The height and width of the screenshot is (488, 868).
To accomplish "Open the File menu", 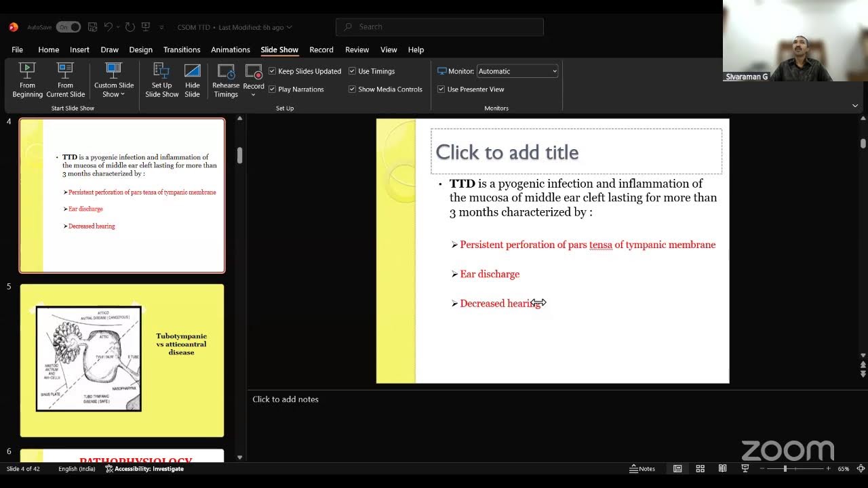I will tap(18, 49).
